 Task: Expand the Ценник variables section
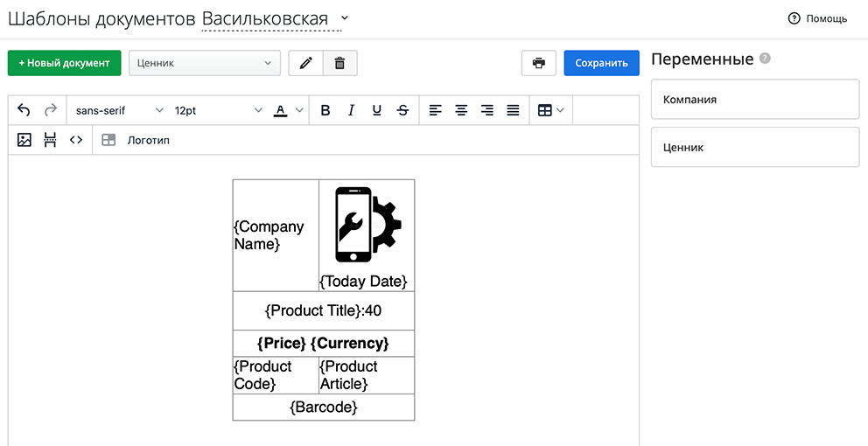(755, 148)
